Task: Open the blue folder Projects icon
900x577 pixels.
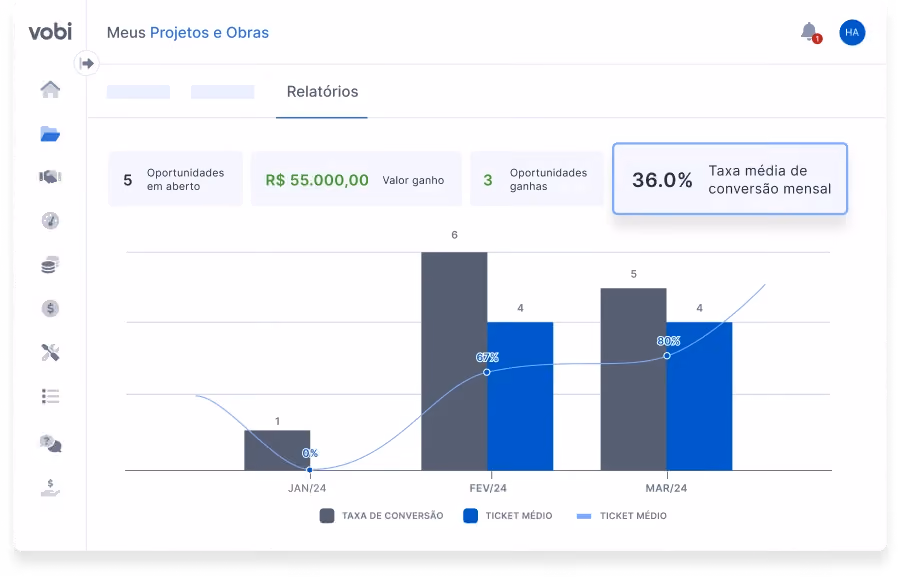Action: pos(51,134)
